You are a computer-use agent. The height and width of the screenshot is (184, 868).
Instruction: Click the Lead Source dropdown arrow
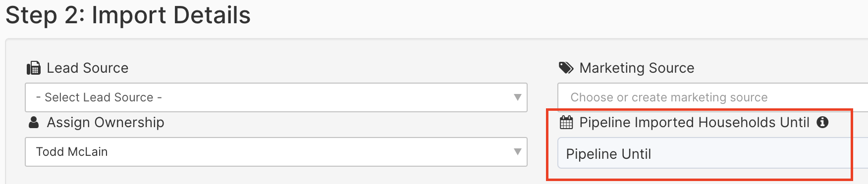517,97
